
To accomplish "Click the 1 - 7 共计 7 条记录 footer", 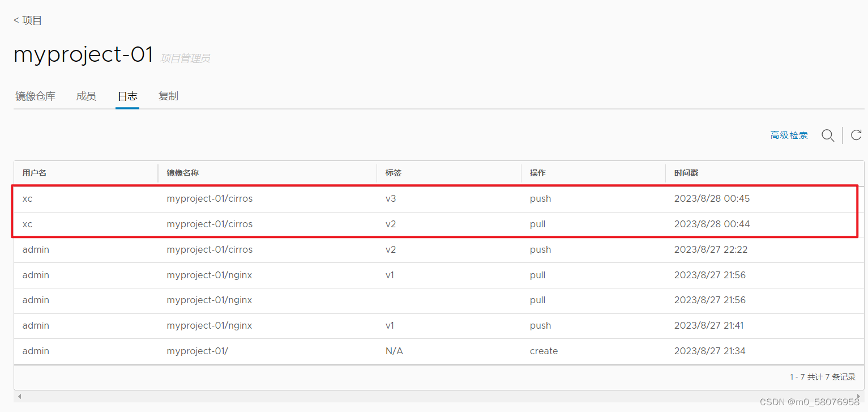I will coord(823,377).
